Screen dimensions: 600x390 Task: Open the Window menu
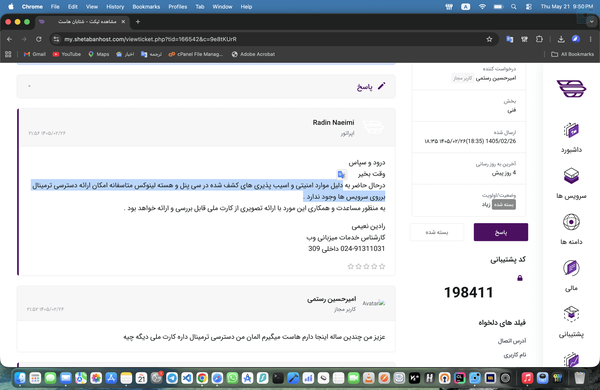pyautogui.click(x=222, y=7)
